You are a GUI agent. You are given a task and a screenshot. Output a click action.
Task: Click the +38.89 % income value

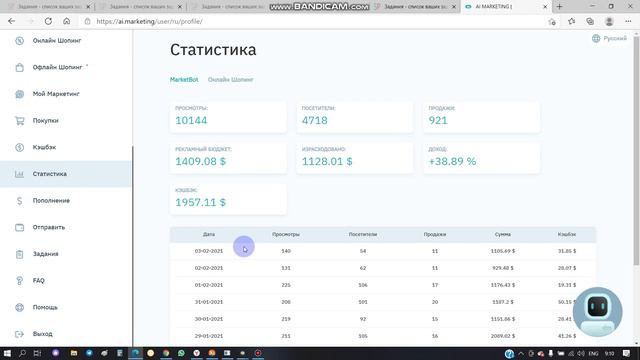coord(452,161)
